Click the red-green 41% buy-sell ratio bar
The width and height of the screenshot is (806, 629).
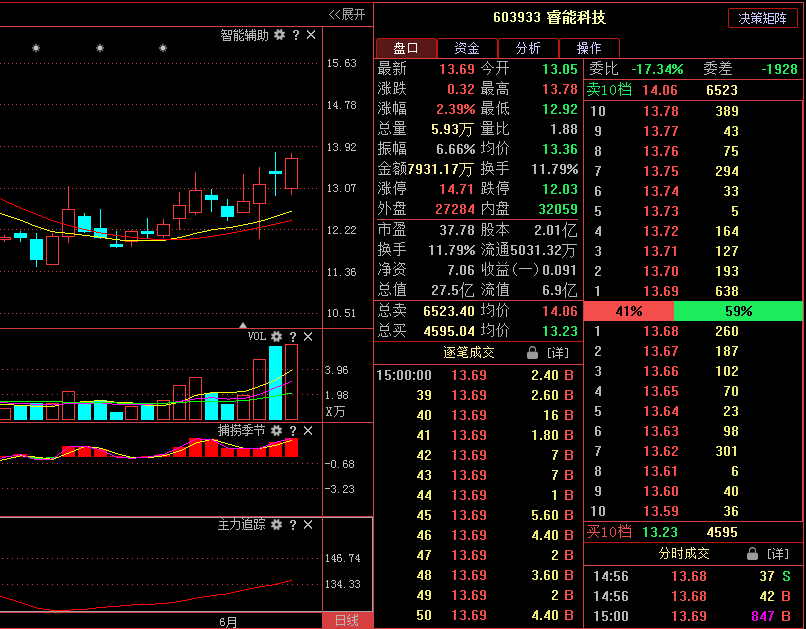coord(630,311)
